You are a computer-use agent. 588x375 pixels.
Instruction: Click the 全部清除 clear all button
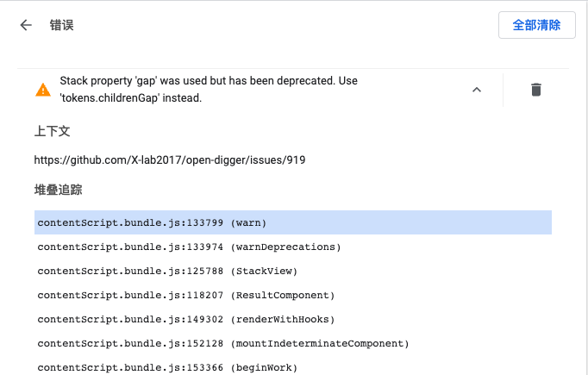(536, 25)
